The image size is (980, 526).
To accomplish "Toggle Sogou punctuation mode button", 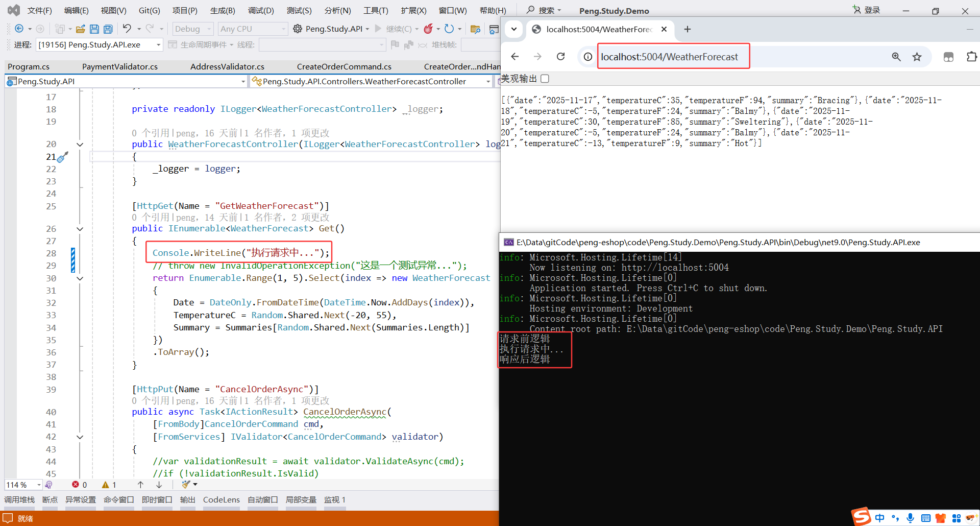I will click(895, 518).
